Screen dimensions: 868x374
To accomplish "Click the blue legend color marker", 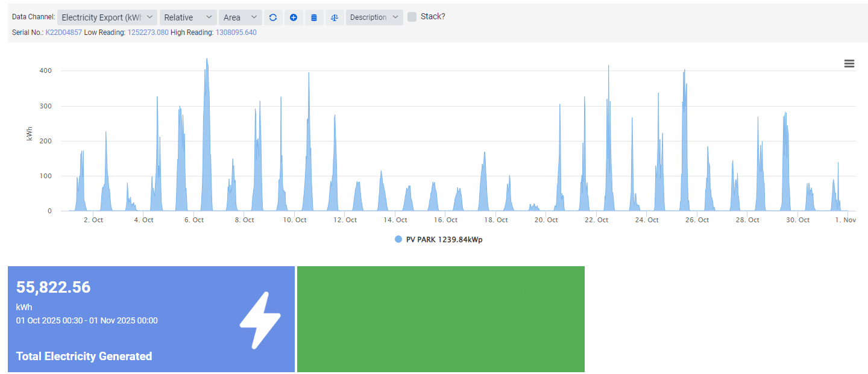I will point(398,240).
